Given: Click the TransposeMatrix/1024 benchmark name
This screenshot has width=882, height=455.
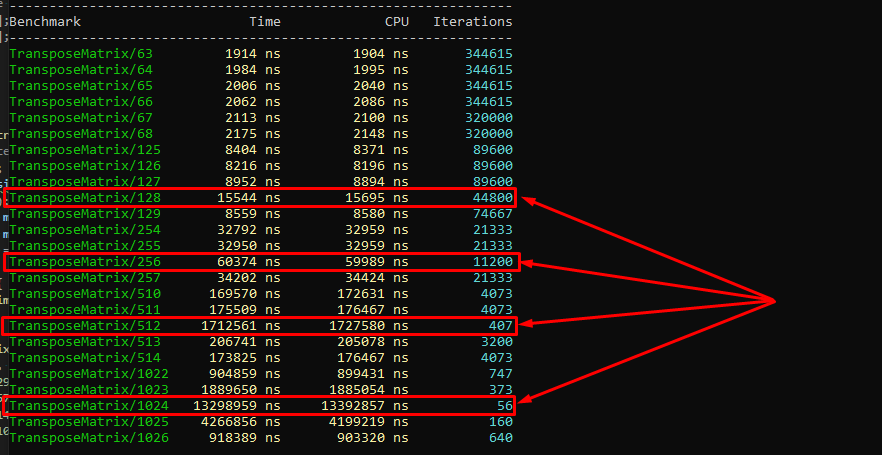Looking at the screenshot, I should click(89, 406).
